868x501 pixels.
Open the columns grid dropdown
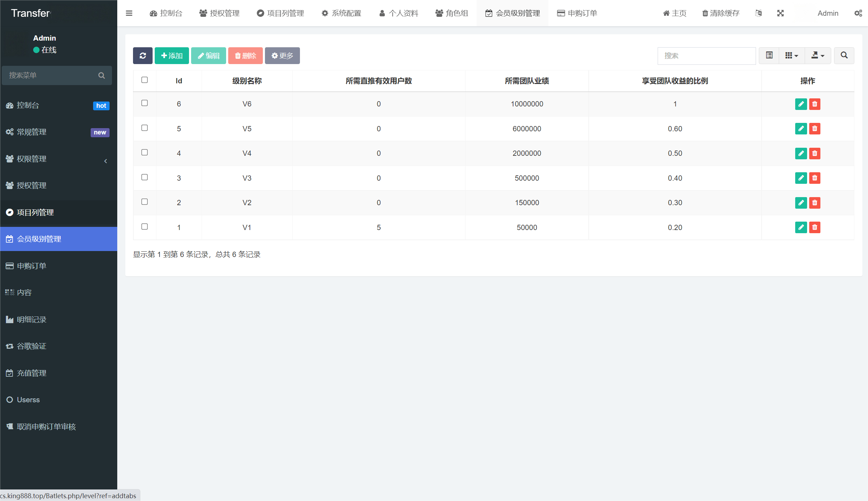tap(791, 56)
